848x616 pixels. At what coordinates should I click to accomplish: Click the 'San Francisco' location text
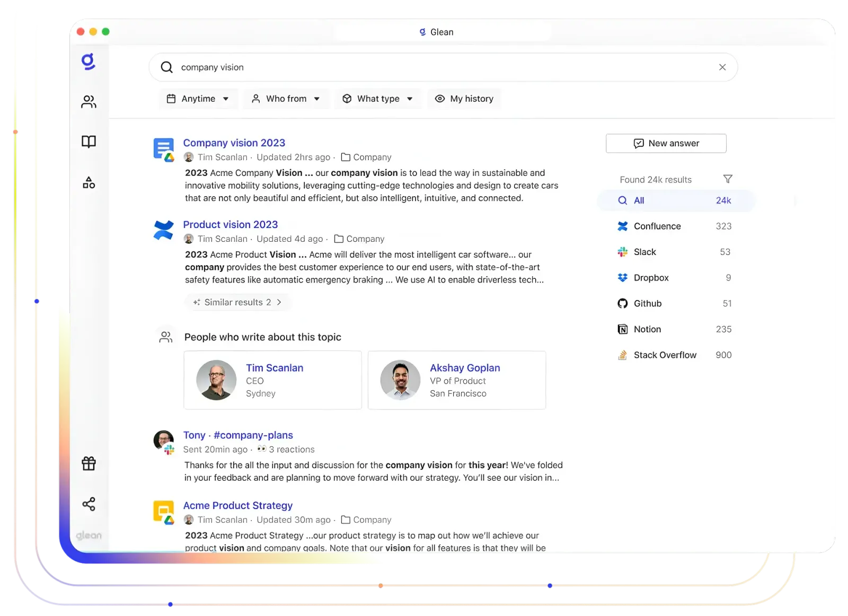458,394
